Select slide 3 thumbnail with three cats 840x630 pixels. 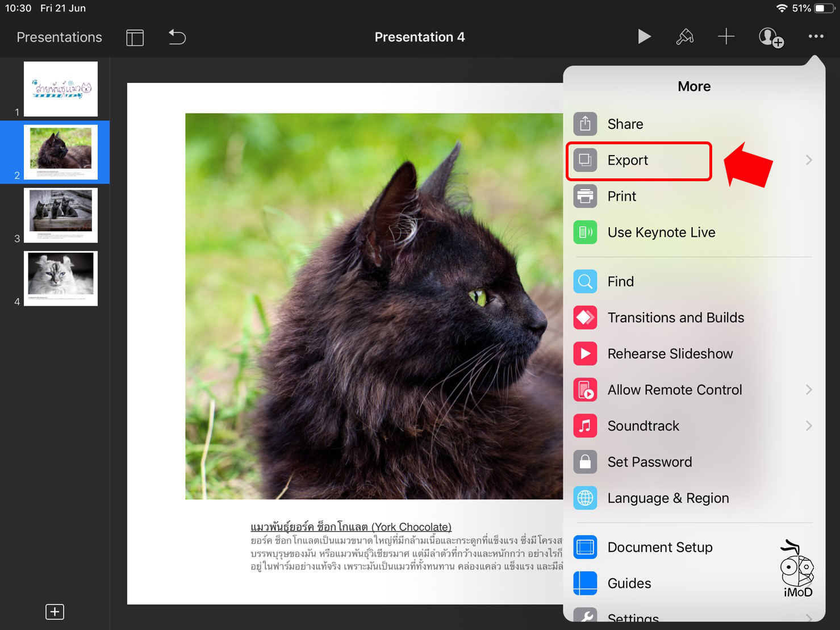(x=61, y=215)
